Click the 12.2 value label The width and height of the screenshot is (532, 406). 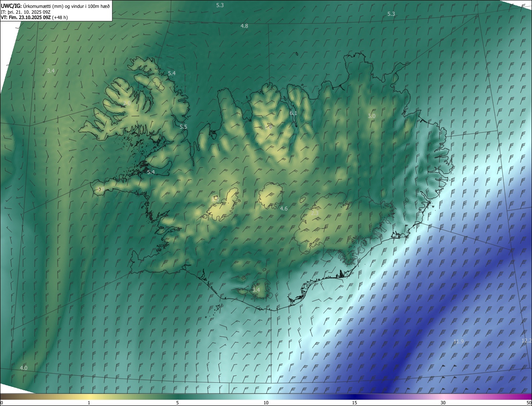coord(526,340)
